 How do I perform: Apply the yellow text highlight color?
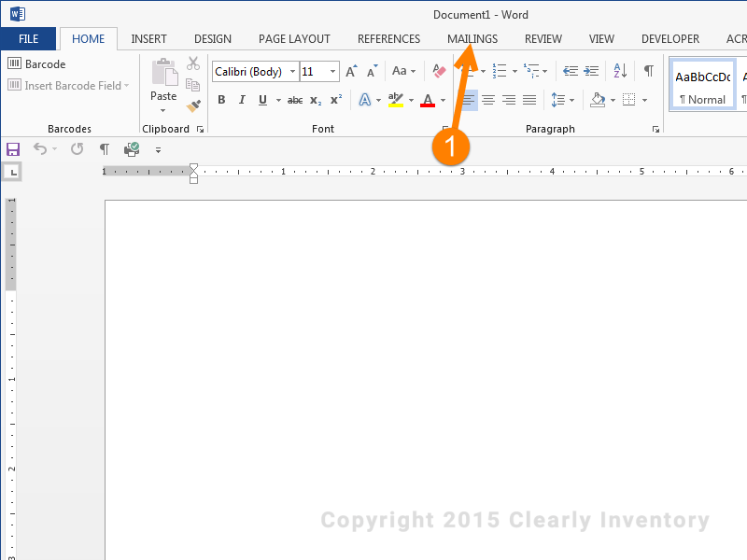point(395,100)
